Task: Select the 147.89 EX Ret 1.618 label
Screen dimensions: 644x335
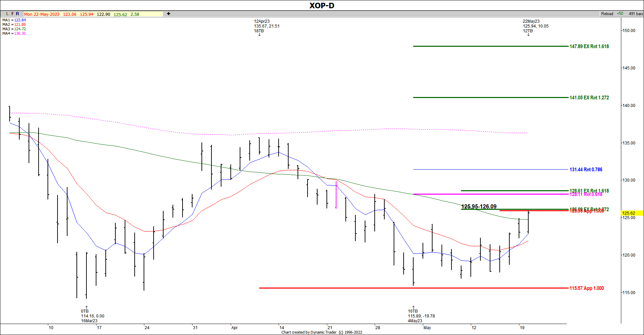Action: [x=589, y=46]
